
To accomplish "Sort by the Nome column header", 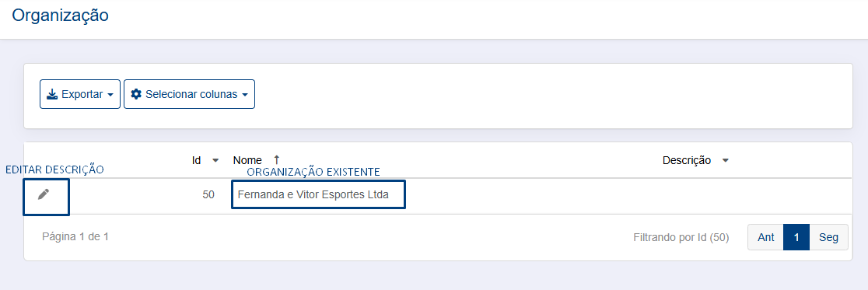I will click(x=247, y=160).
